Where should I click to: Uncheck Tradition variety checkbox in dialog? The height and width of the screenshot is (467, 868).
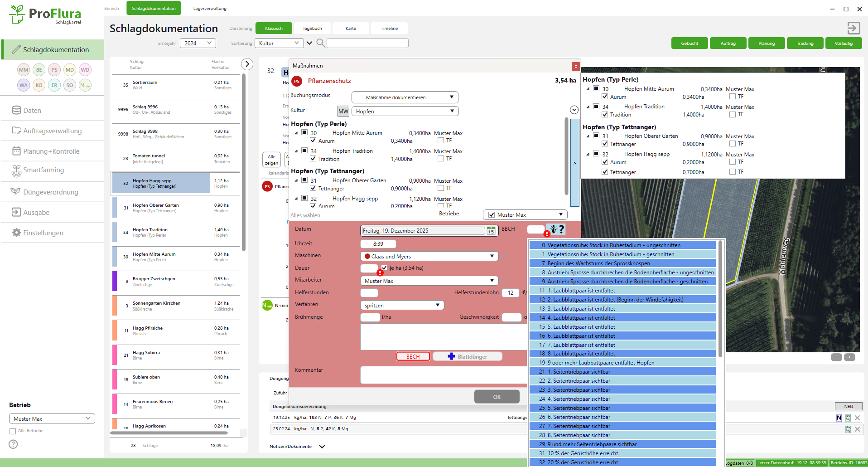[313, 159]
